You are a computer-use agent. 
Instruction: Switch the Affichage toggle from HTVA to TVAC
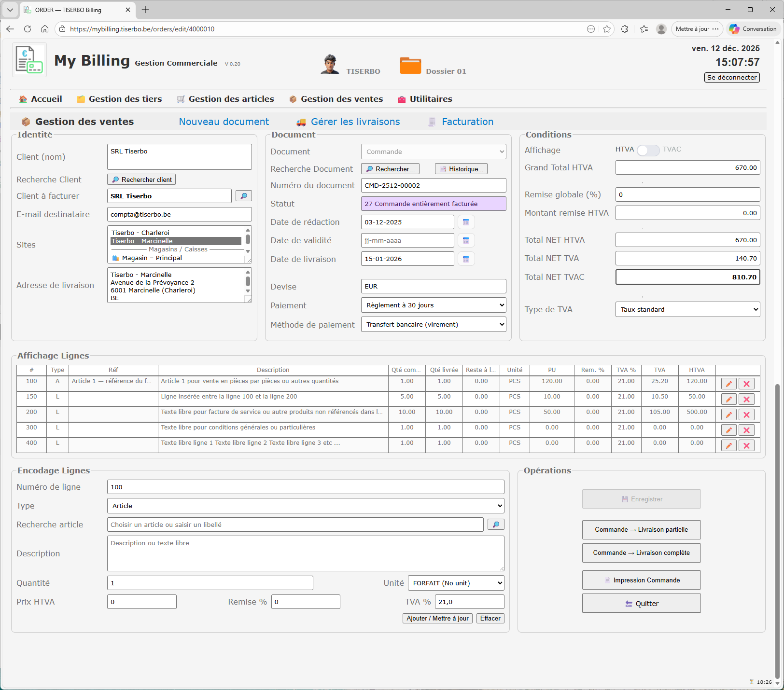(648, 150)
